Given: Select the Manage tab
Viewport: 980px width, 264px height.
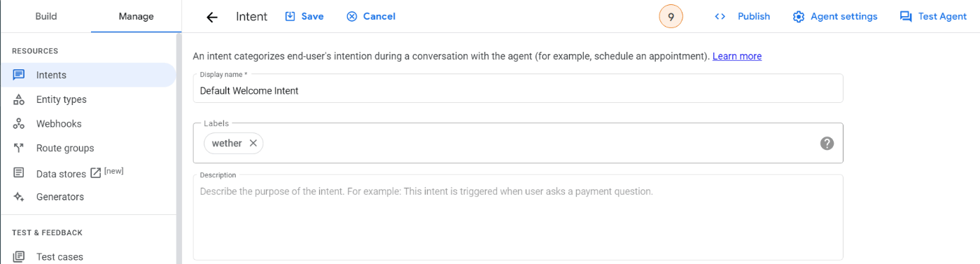Looking at the screenshot, I should pos(136,16).
